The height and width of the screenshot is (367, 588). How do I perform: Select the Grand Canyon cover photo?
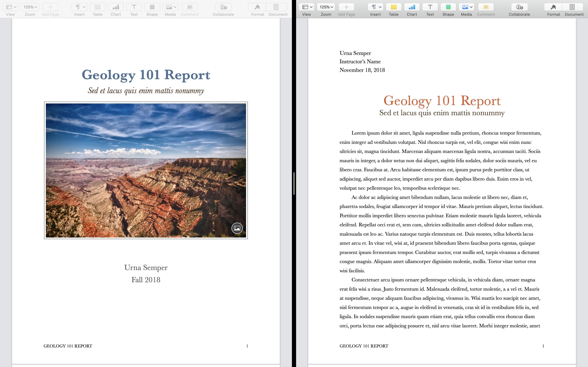(146, 170)
